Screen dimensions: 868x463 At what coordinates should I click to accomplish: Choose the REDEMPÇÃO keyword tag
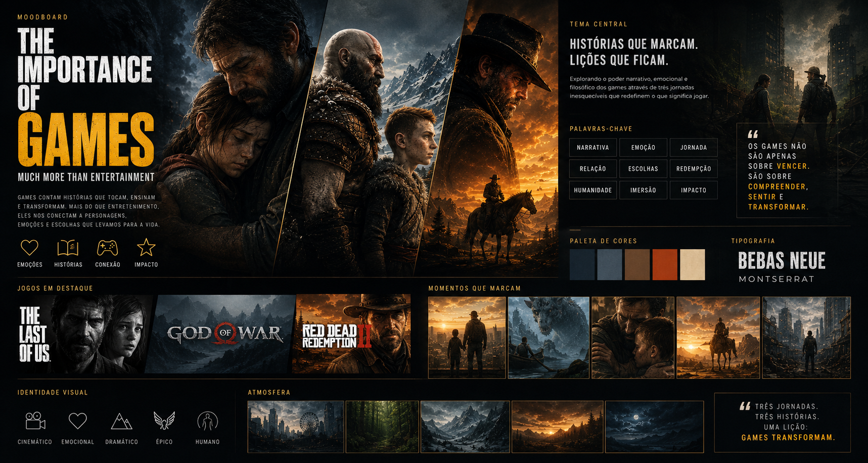(x=694, y=169)
